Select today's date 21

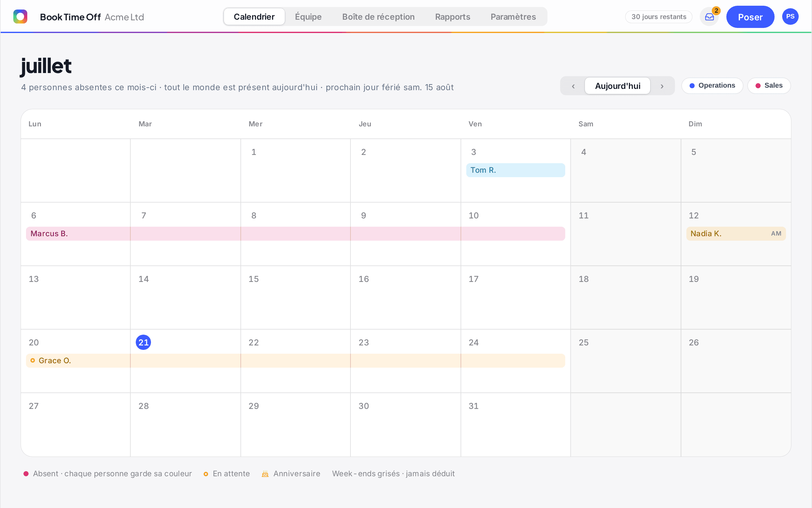coord(143,342)
